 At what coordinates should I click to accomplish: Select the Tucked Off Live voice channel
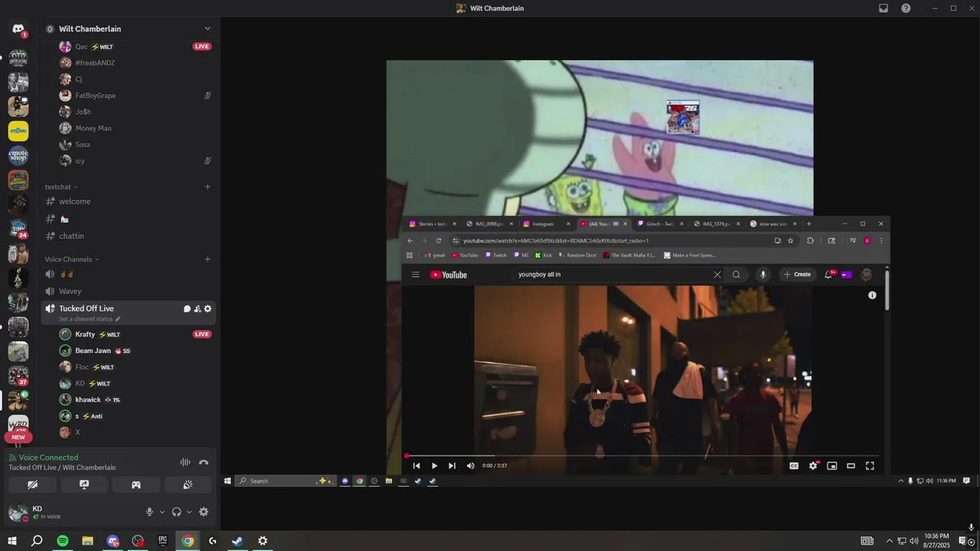87,308
